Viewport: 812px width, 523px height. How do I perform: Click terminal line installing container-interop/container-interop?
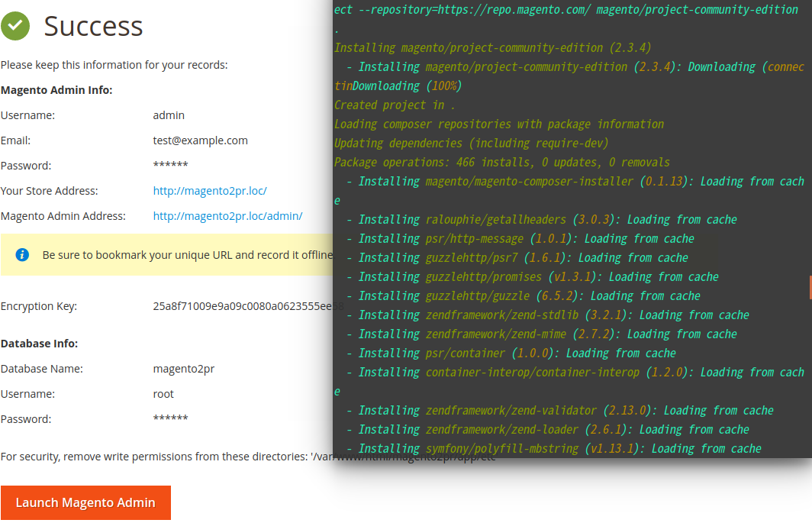569,382
